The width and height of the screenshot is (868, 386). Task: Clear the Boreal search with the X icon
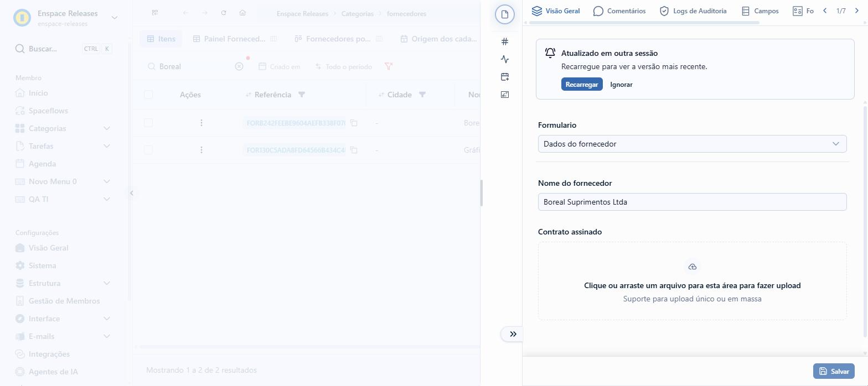tap(239, 66)
